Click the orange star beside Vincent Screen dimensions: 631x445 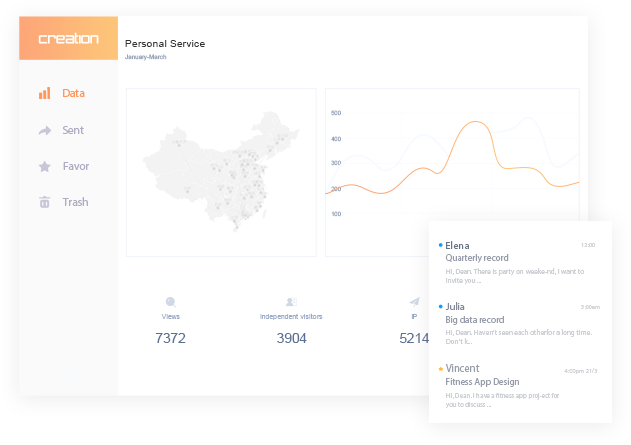[441, 369]
